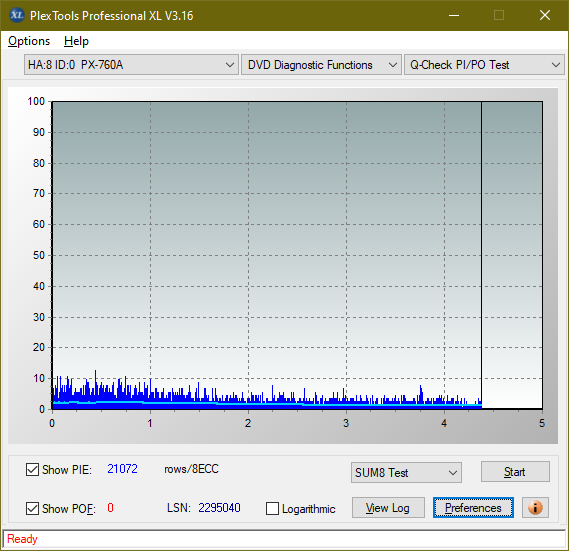Open the Help menu
This screenshot has height=551, width=569.
point(76,41)
